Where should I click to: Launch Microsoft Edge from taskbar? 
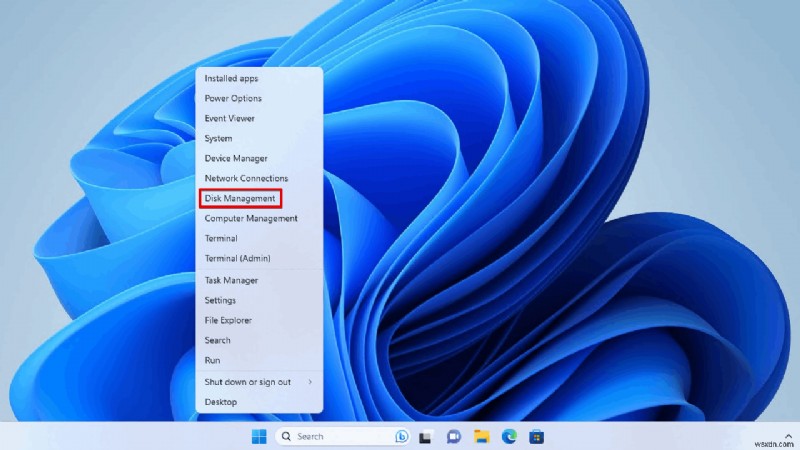[x=509, y=437]
